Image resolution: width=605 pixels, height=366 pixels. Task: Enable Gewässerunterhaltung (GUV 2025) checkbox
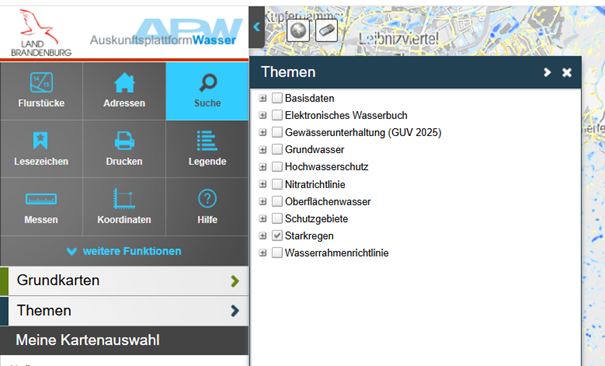coord(277,132)
